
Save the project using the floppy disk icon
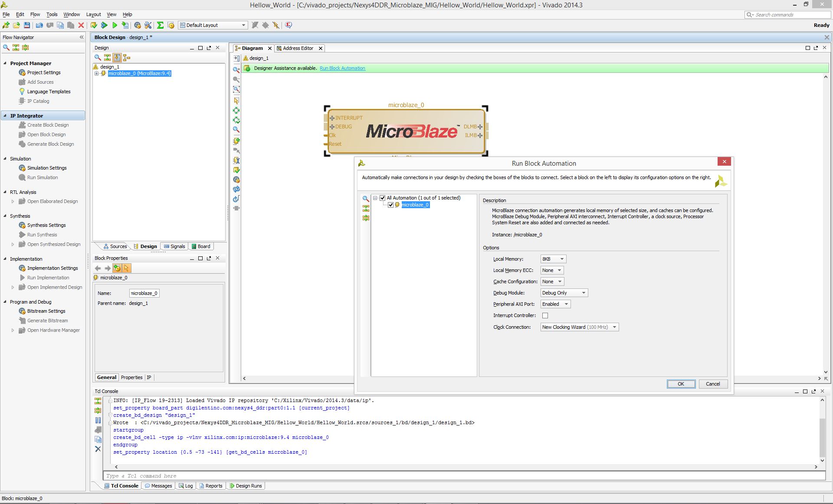[27, 25]
